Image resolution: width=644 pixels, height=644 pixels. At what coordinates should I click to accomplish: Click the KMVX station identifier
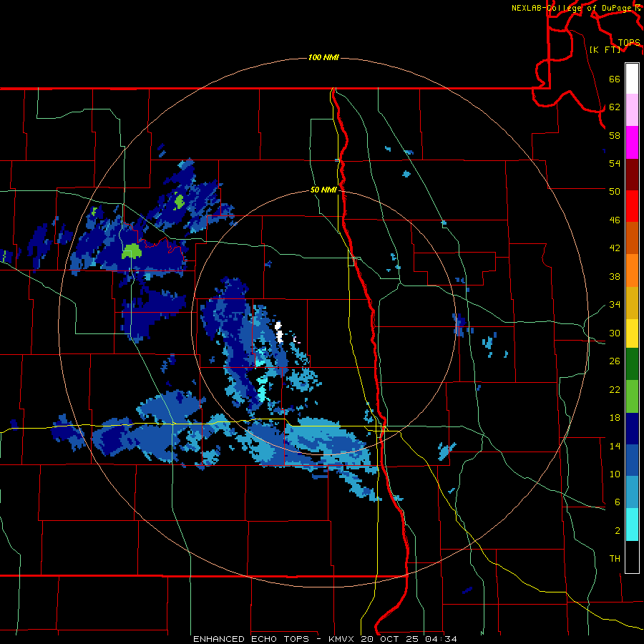pyautogui.click(x=341, y=639)
